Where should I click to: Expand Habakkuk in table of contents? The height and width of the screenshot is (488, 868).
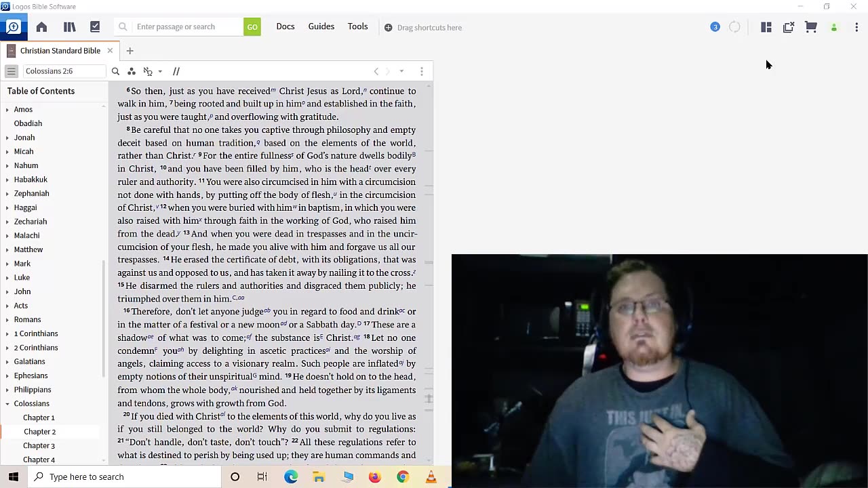(7, 180)
